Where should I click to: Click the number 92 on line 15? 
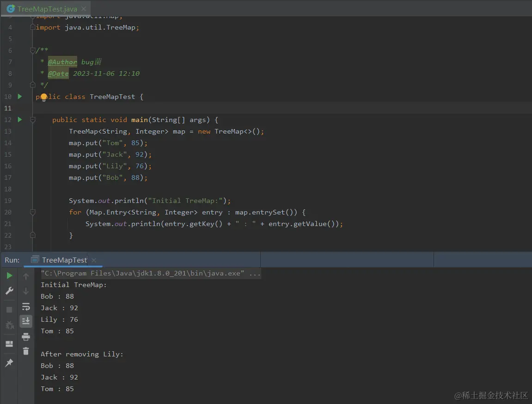click(140, 154)
